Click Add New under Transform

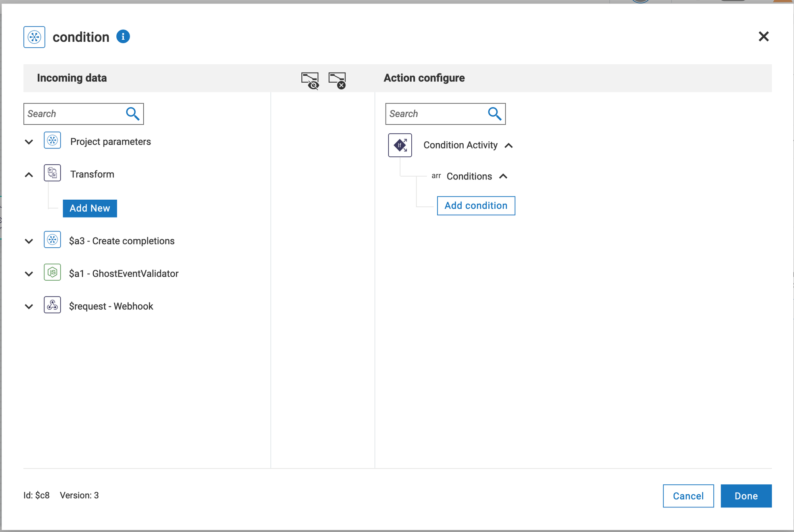coord(90,208)
